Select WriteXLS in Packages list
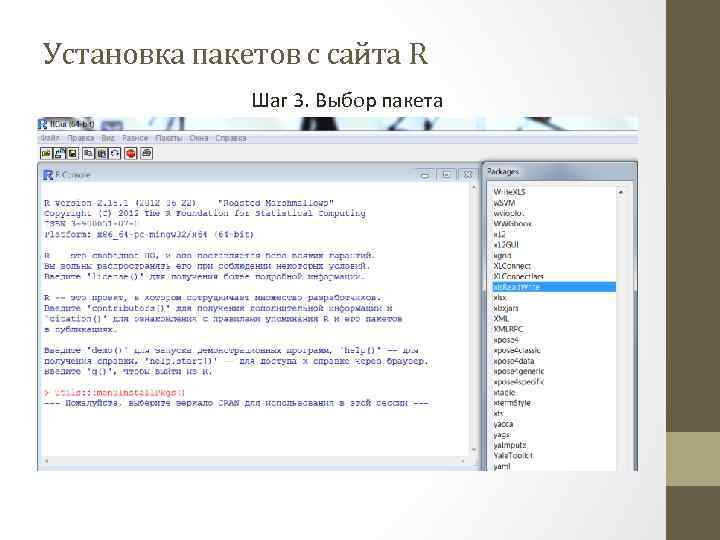The width and height of the screenshot is (720, 540). click(509, 192)
